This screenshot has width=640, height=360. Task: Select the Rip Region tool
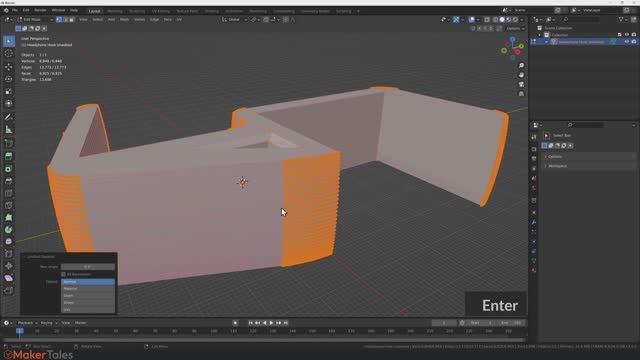click(9, 291)
